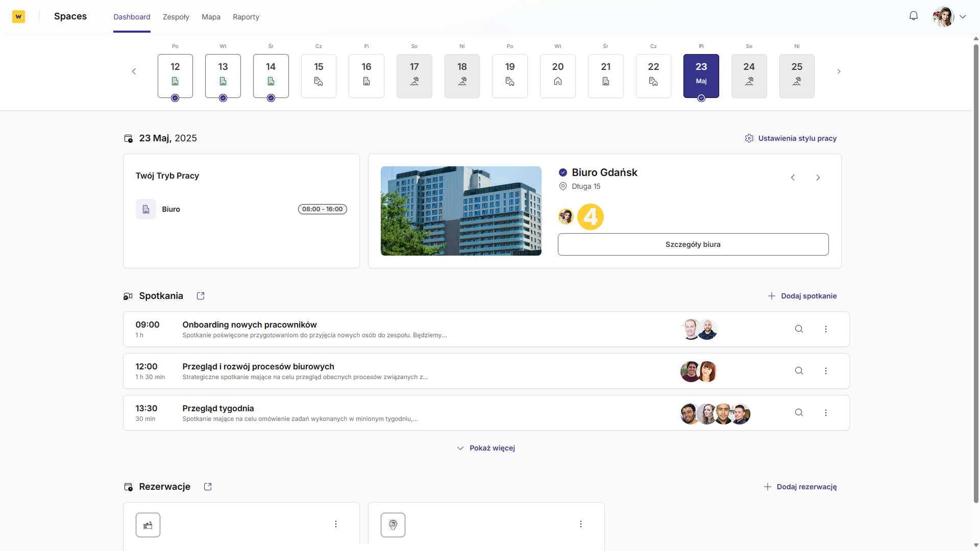The width and height of the screenshot is (980, 551).
Task: Open Ustawienia stylu pracy settings
Action: click(x=791, y=138)
